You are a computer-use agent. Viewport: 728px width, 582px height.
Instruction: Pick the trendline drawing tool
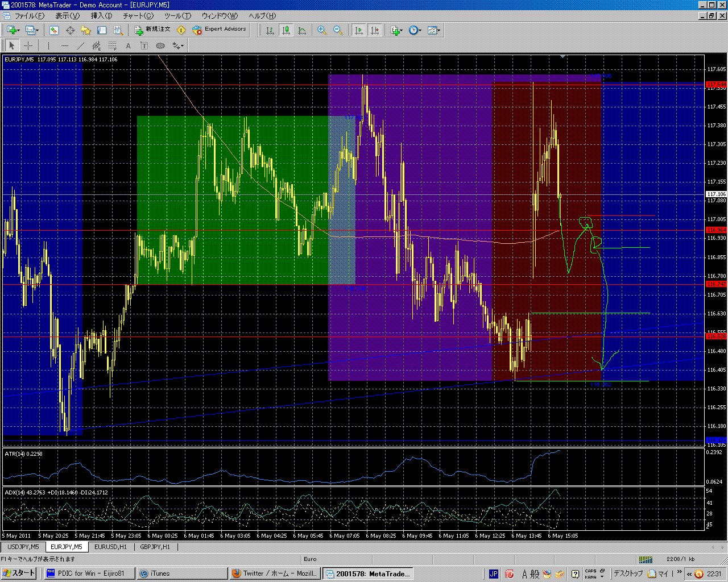click(80, 46)
